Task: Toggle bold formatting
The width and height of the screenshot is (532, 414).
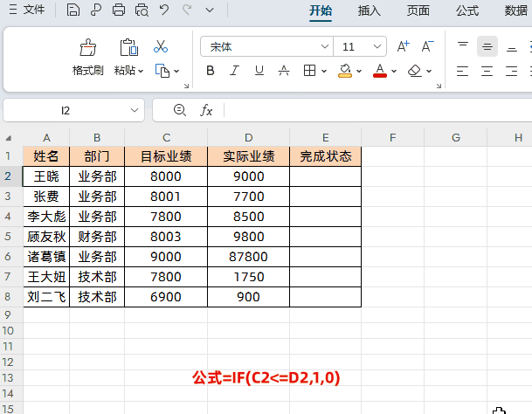Action: click(211, 71)
